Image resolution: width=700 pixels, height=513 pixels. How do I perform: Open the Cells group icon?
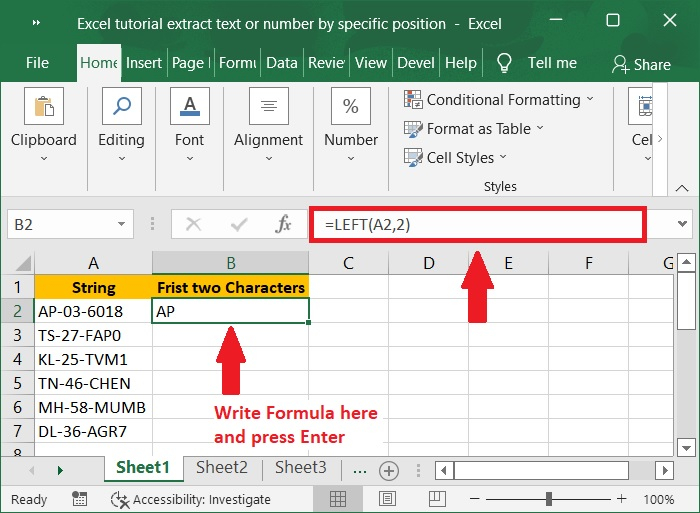[642, 106]
